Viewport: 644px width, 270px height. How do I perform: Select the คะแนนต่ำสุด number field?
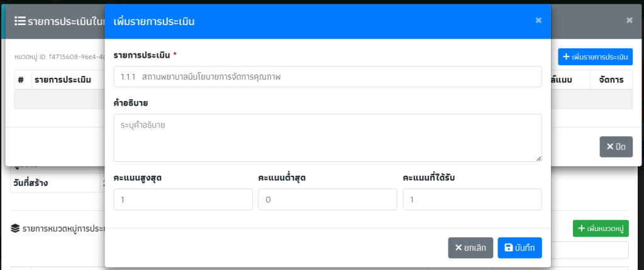(327, 200)
